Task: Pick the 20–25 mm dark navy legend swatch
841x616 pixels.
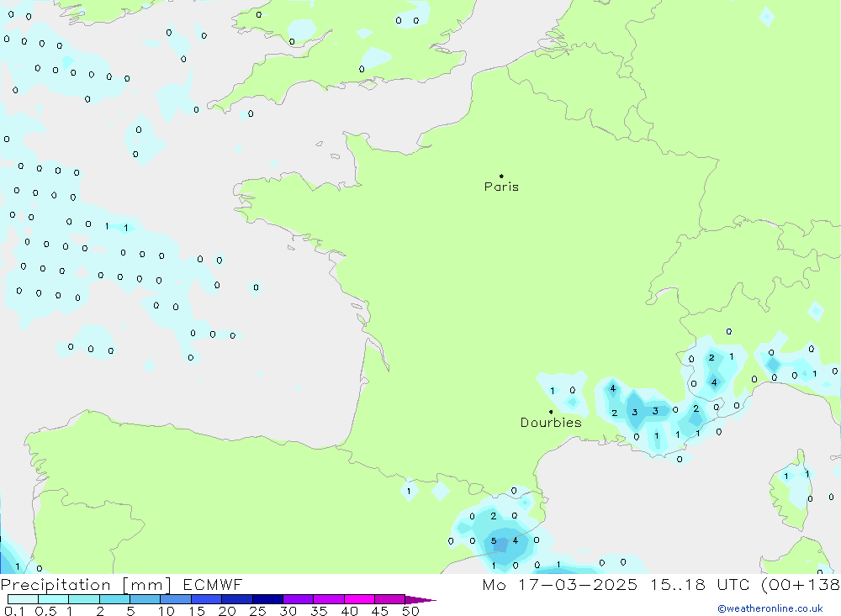Action: [x=237, y=599]
